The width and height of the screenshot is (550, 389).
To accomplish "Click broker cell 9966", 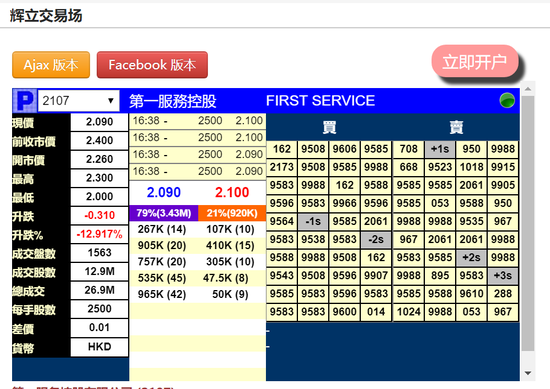I will coord(344,203).
